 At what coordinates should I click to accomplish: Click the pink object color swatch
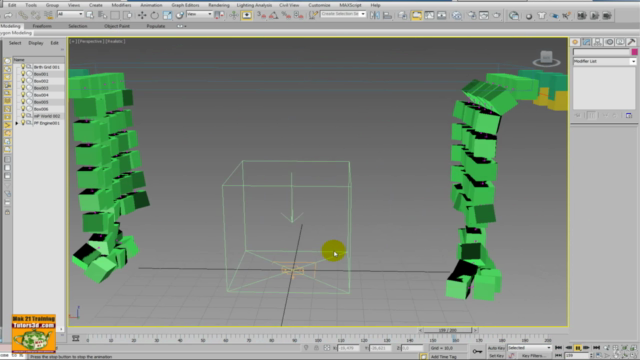pyautogui.click(x=634, y=52)
